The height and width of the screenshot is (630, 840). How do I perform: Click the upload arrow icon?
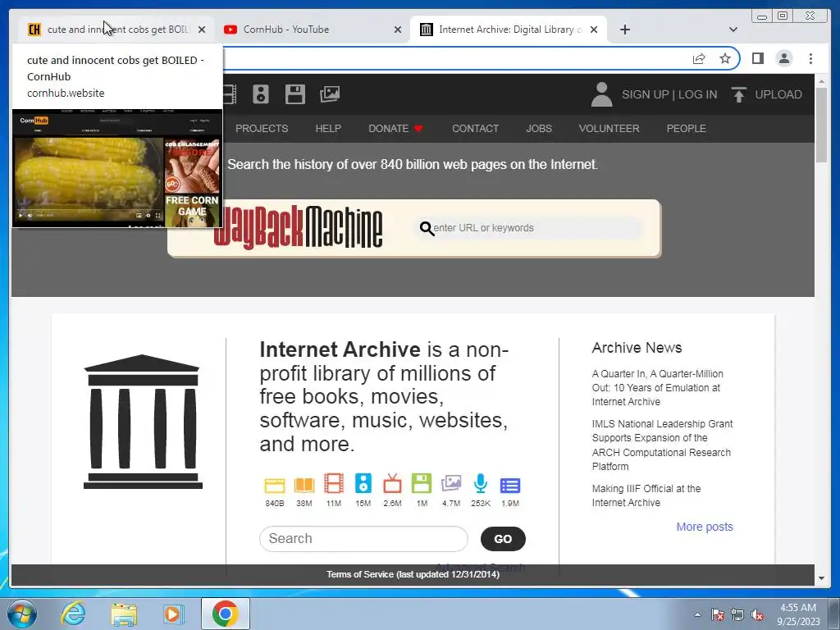click(739, 95)
